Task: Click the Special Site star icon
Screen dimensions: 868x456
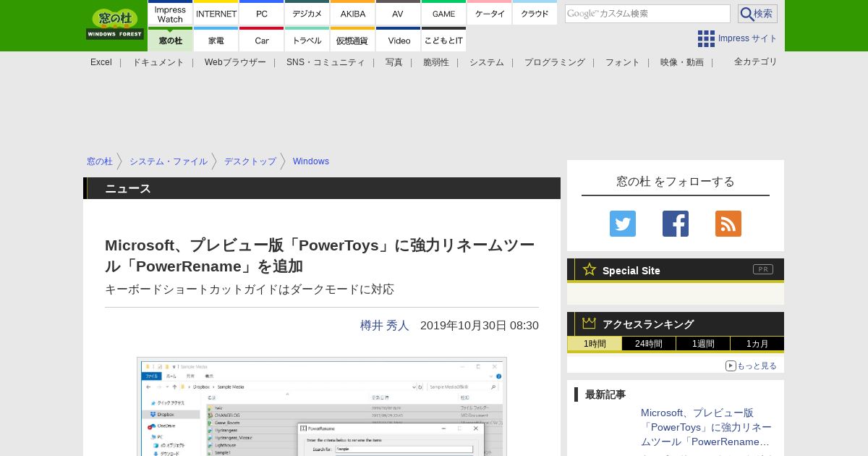Action: (x=590, y=269)
